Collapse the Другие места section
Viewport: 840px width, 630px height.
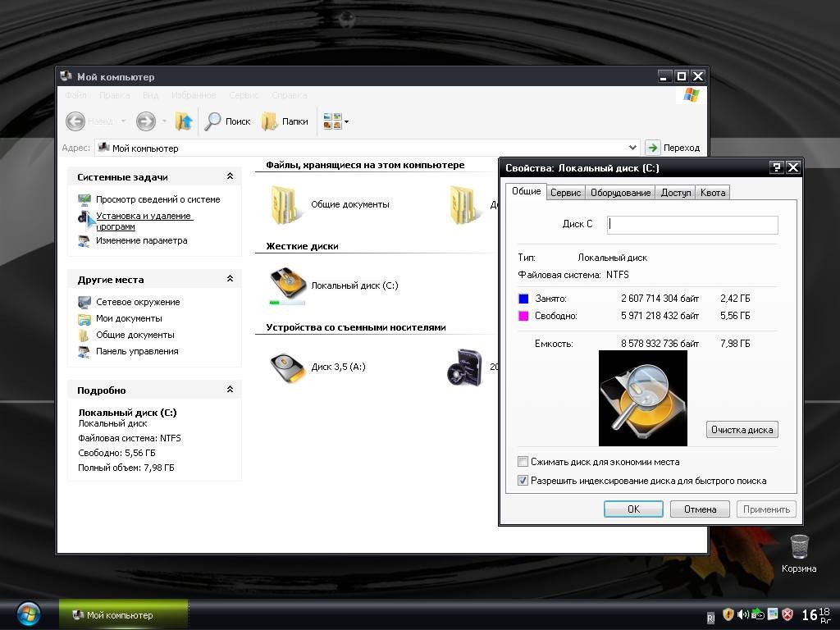tap(230, 279)
